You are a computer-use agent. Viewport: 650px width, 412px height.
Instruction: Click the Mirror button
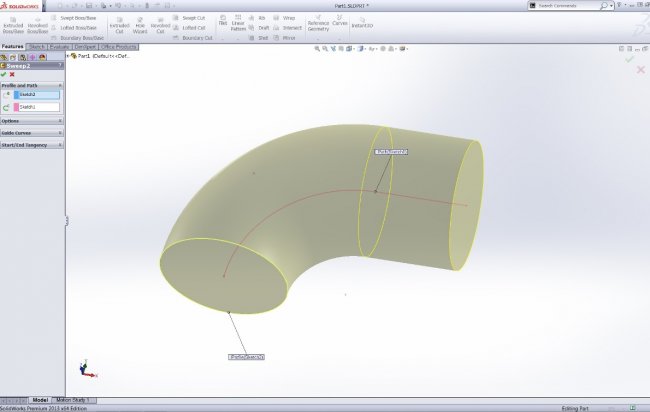[x=283, y=37]
